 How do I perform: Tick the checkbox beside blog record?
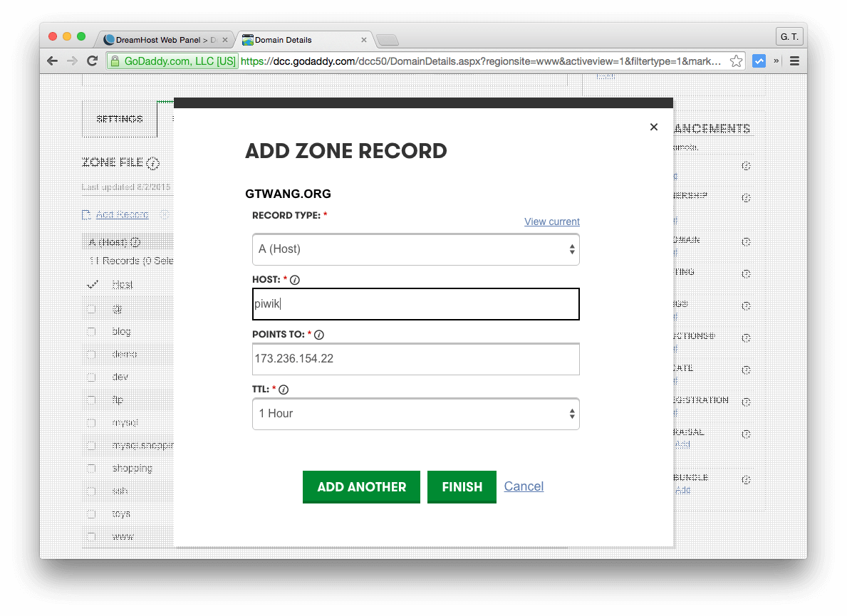[x=91, y=332]
